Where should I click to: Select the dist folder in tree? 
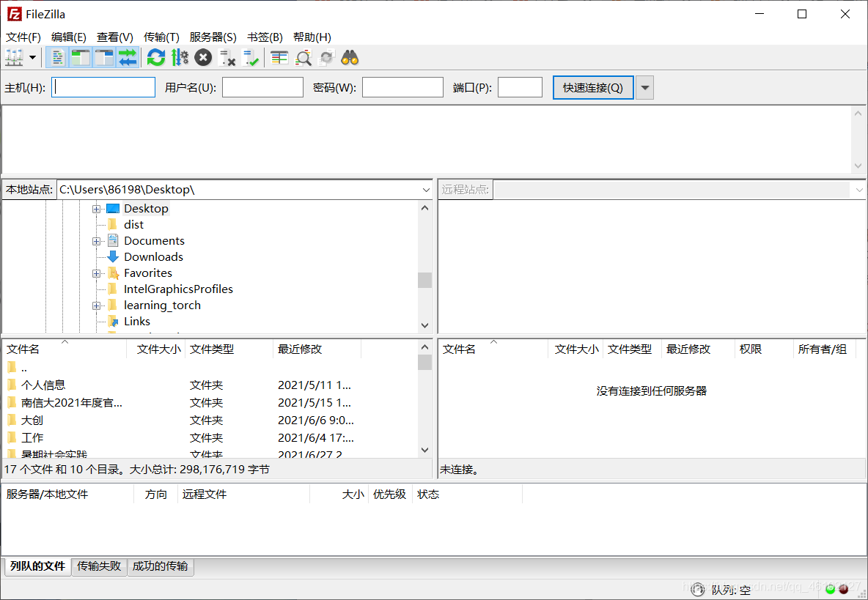(x=133, y=224)
